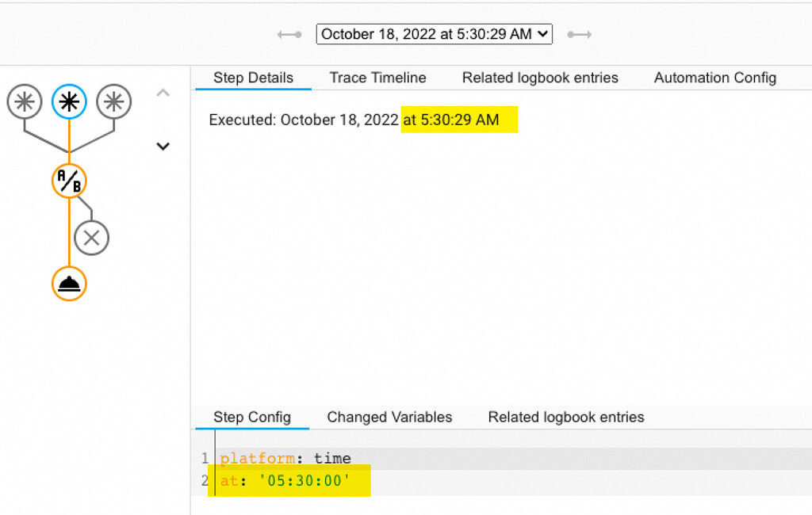
Task: Click the down chevron beside graph
Action: coord(163,146)
